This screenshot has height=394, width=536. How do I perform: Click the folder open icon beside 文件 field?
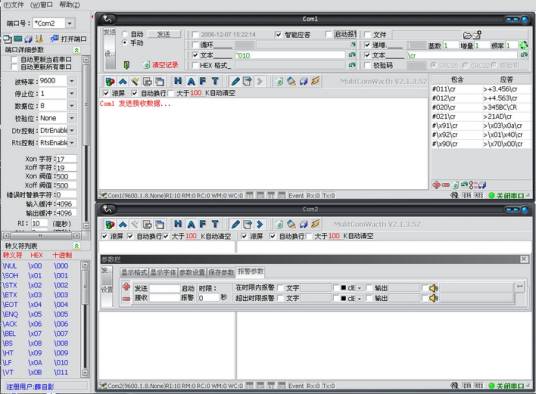[x=468, y=35]
